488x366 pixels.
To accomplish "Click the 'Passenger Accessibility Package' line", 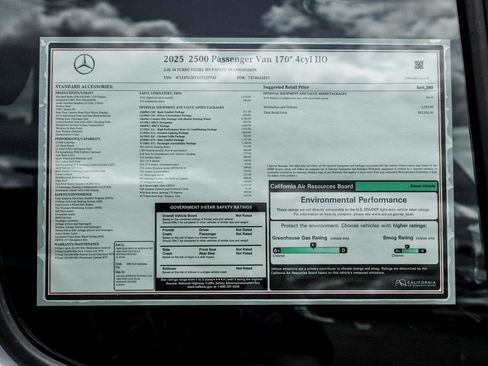I will coord(168,143).
